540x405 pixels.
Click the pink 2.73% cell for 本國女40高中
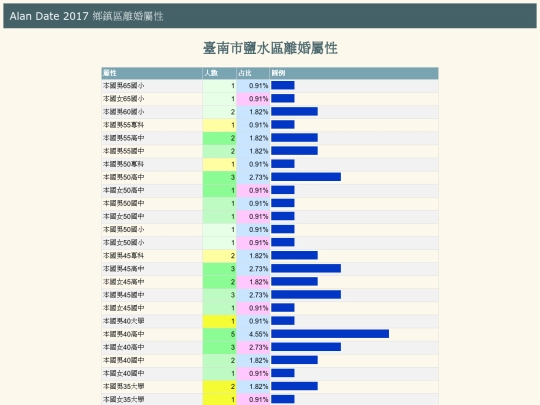253,347
